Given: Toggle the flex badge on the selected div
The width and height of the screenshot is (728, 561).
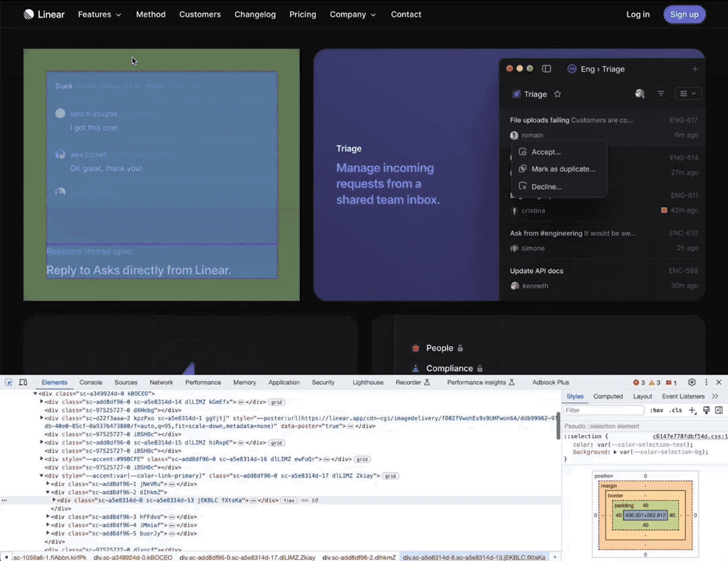Looking at the screenshot, I should (289, 500).
